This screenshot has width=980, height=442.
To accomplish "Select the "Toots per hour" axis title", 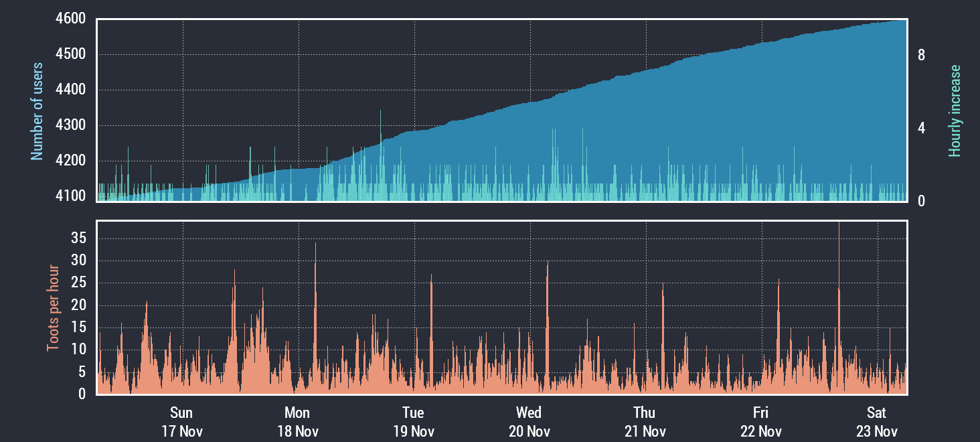I will (x=52, y=308).
